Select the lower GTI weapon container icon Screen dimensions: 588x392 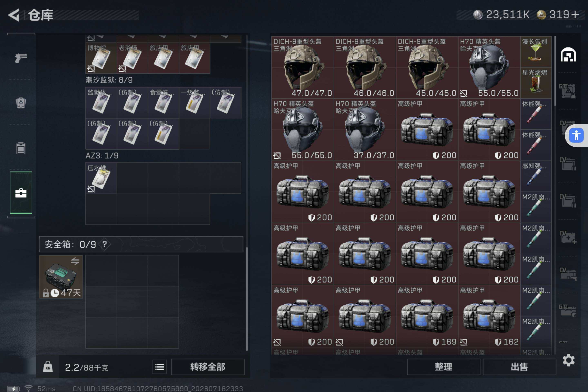(568, 311)
